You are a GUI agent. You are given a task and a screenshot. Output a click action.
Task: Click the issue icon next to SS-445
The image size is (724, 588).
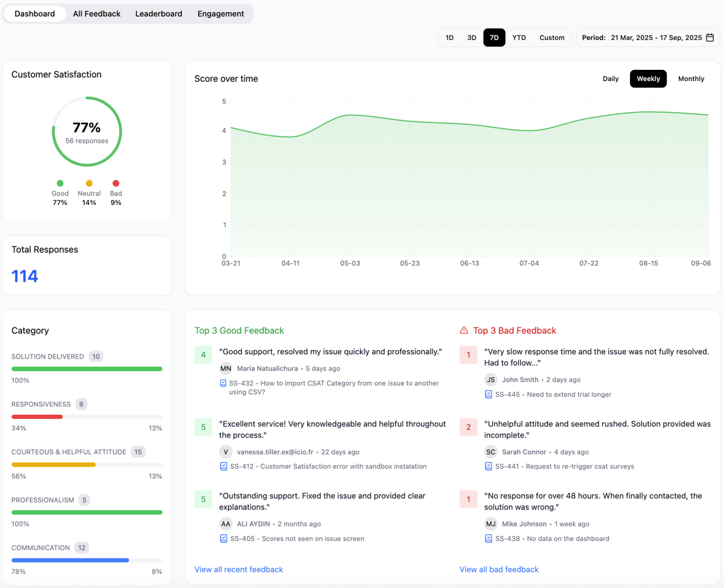489,394
